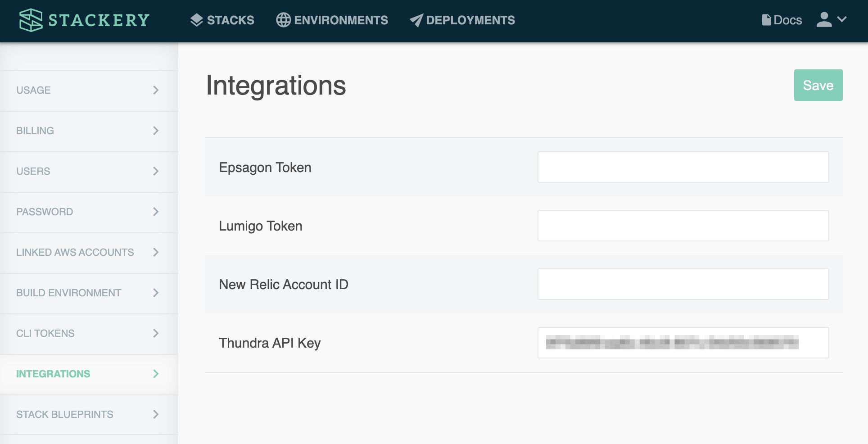Viewport: 868px width, 444px height.
Task: Open BUILD ENVIRONMENT section
Action: point(89,293)
